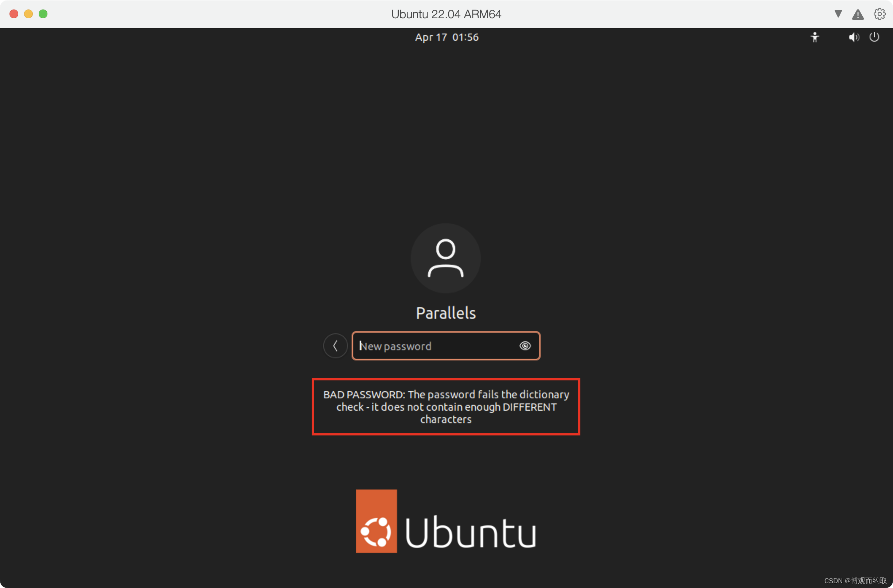Click the Parallels username label
Viewport: 893px width, 588px height.
point(446,313)
